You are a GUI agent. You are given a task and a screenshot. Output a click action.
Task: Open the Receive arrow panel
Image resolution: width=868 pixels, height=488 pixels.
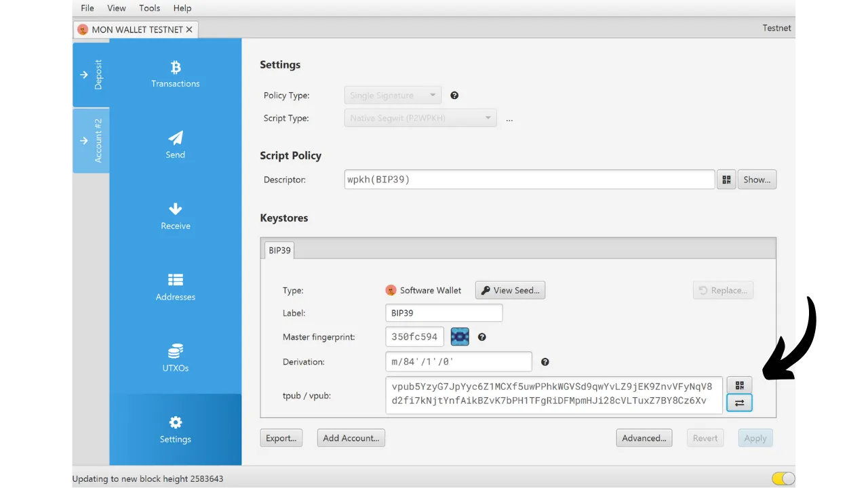175,216
